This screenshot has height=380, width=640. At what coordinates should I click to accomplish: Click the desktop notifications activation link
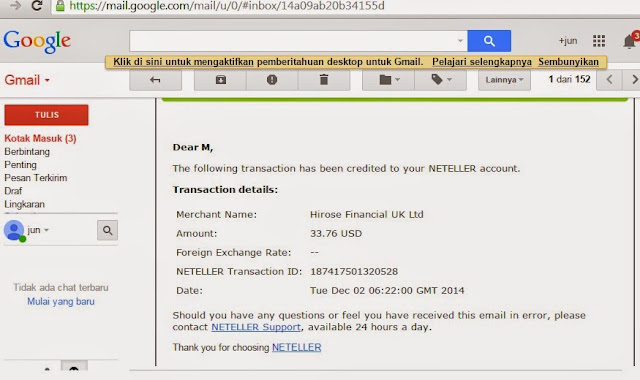[183, 62]
